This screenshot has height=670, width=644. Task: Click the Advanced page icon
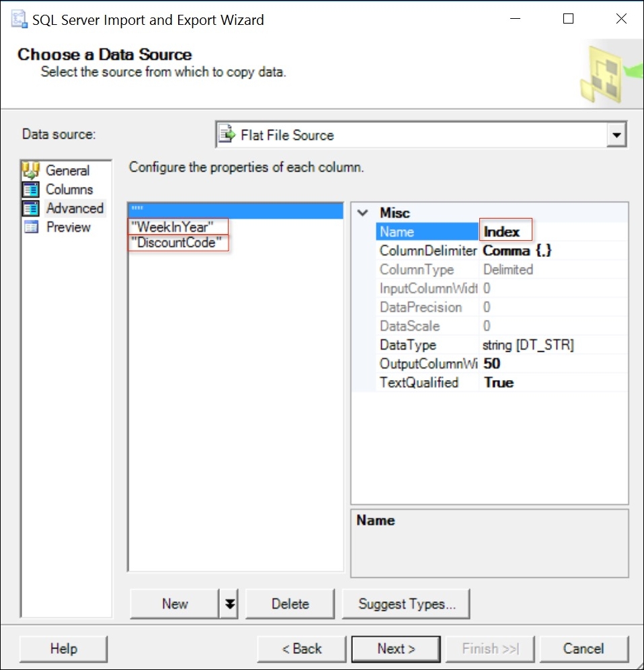(31, 208)
